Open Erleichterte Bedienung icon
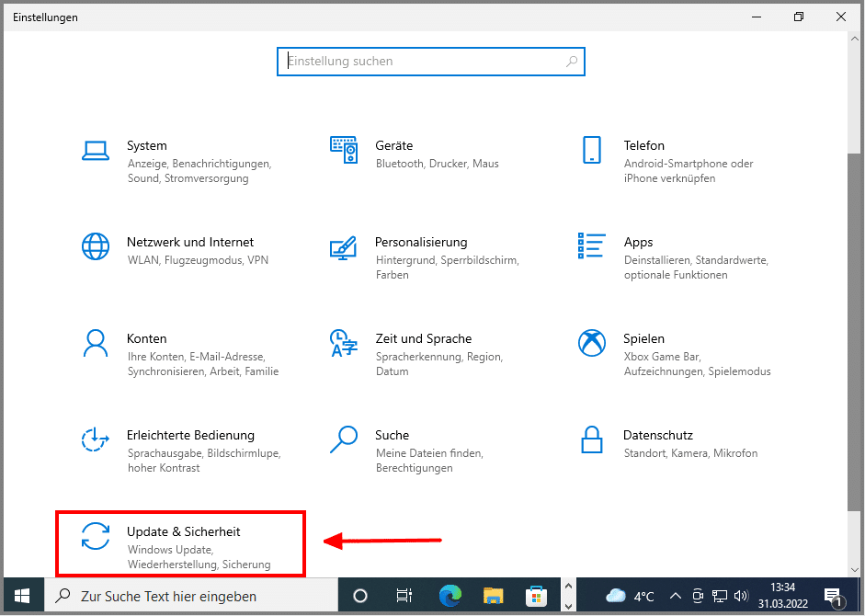Image resolution: width=865 pixels, height=616 pixels. [x=96, y=439]
